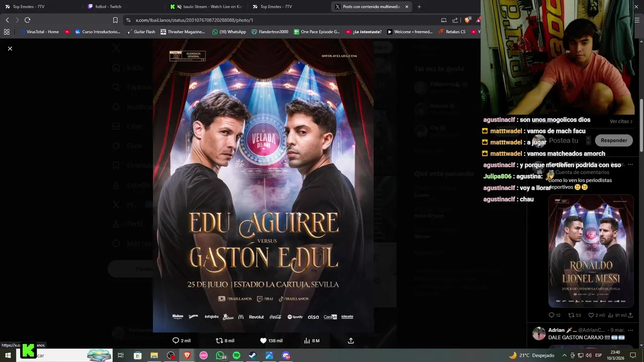Click Adrian's profile avatar
This screenshot has width=644, height=362.
pyautogui.click(x=539, y=333)
